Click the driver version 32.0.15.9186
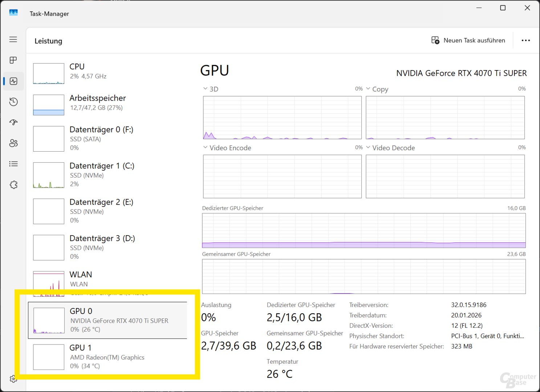This screenshot has height=392, width=540. pos(468,305)
